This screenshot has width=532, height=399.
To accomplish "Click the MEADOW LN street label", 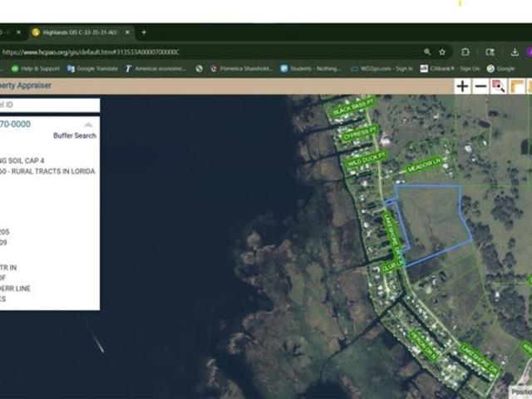I will 424,165.
